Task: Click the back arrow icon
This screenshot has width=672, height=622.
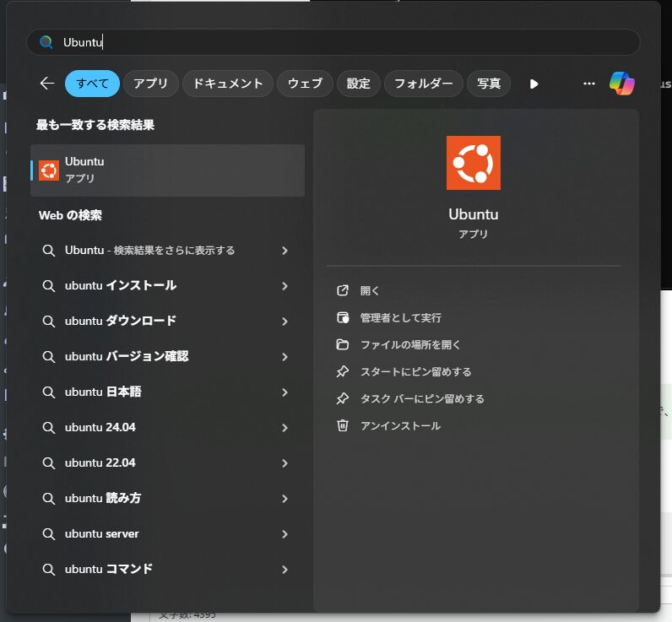Action: pyautogui.click(x=47, y=83)
